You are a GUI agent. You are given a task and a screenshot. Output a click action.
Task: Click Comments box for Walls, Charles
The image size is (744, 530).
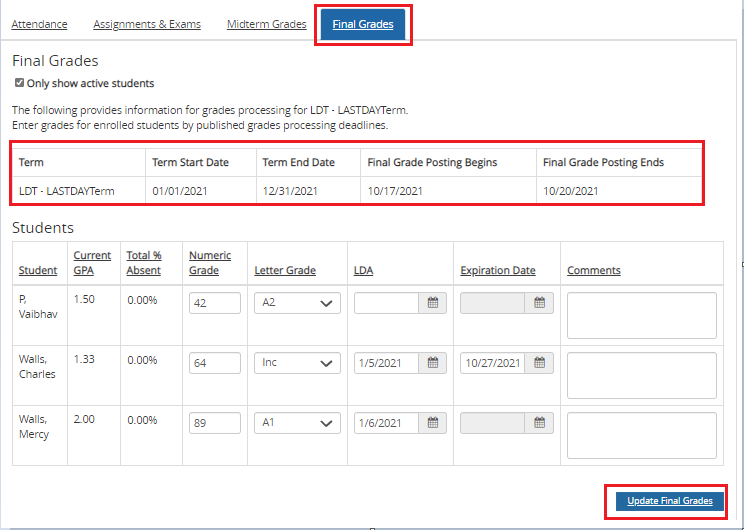point(641,375)
